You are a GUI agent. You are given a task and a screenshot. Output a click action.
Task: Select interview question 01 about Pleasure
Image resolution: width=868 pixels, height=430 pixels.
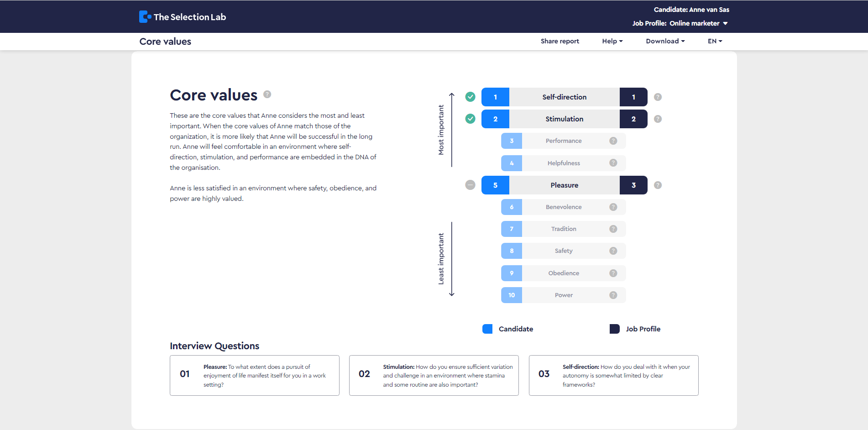pos(254,375)
